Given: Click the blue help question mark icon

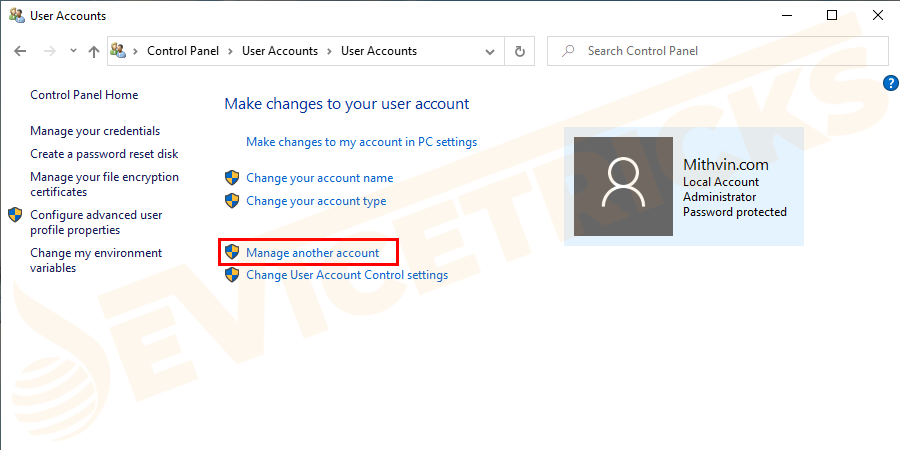Looking at the screenshot, I should [890, 83].
